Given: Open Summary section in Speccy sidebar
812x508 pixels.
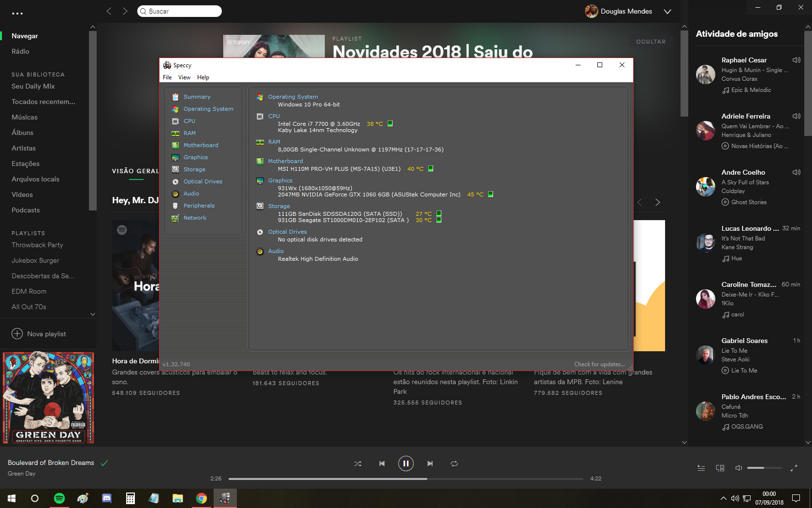Looking at the screenshot, I should [x=197, y=97].
